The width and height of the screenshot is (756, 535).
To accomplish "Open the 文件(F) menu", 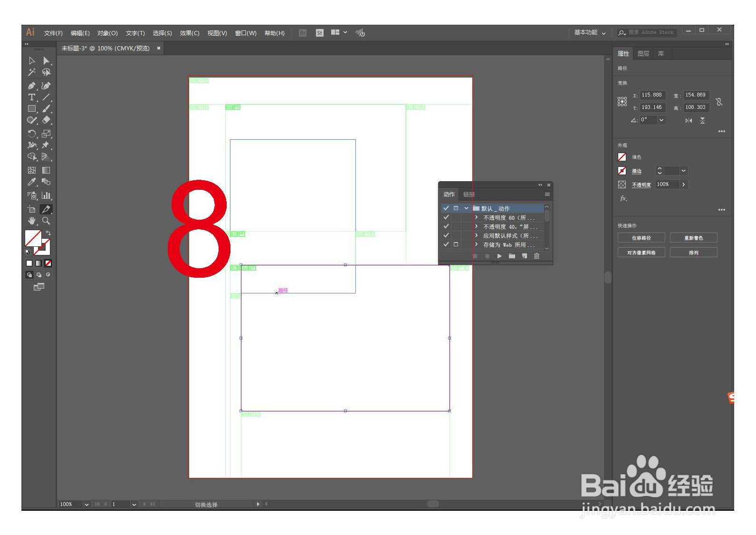I will pyautogui.click(x=53, y=33).
